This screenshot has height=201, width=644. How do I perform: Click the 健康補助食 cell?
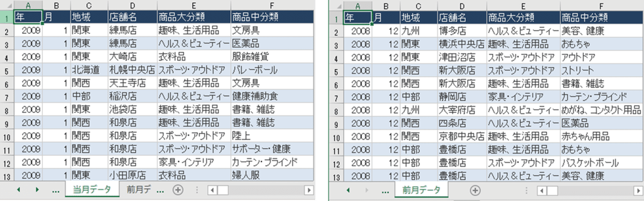pos(272,96)
